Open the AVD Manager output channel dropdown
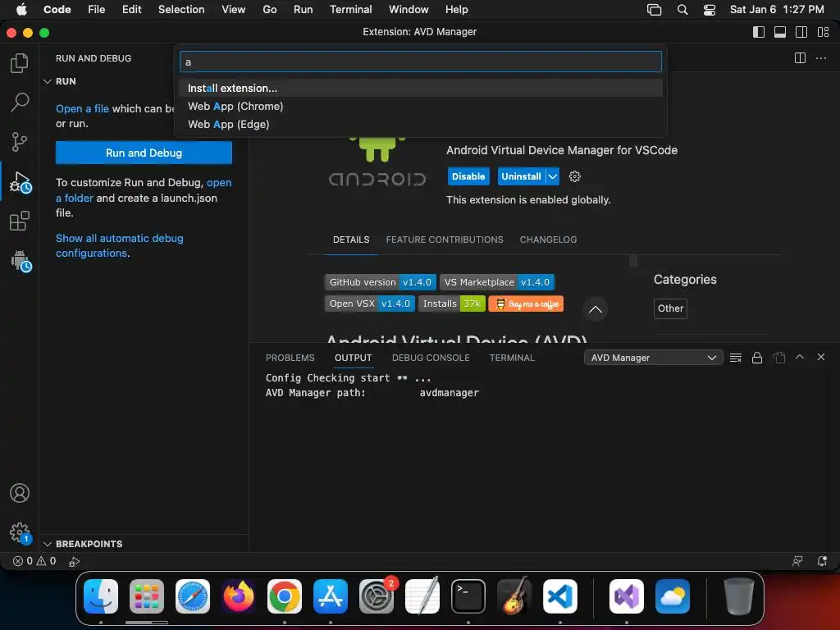Screen dimensions: 840x630 click(653, 358)
